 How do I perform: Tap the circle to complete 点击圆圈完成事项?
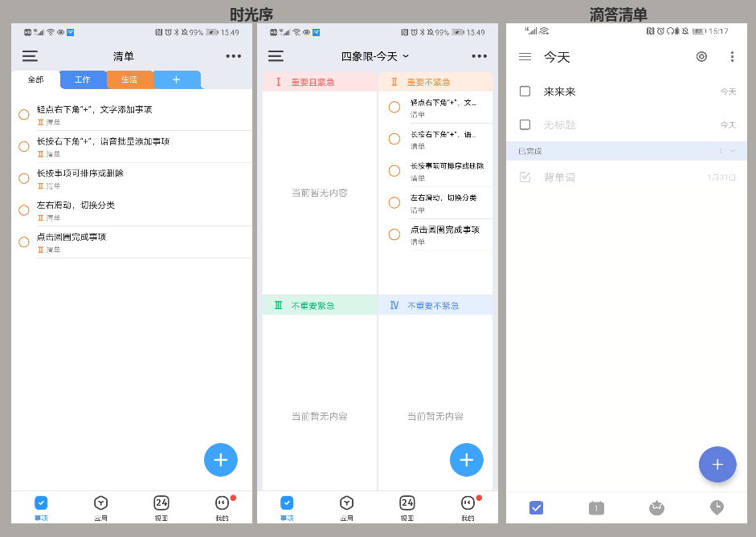tap(23, 242)
